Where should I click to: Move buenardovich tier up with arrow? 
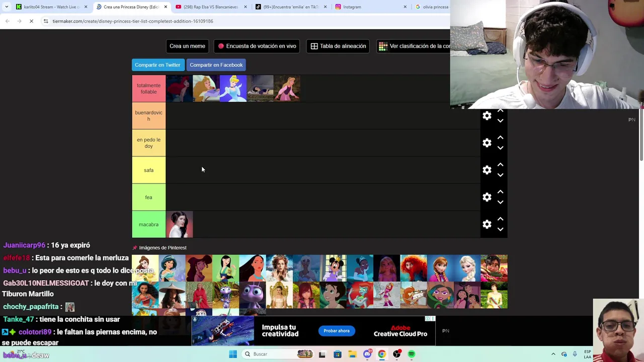500,111
